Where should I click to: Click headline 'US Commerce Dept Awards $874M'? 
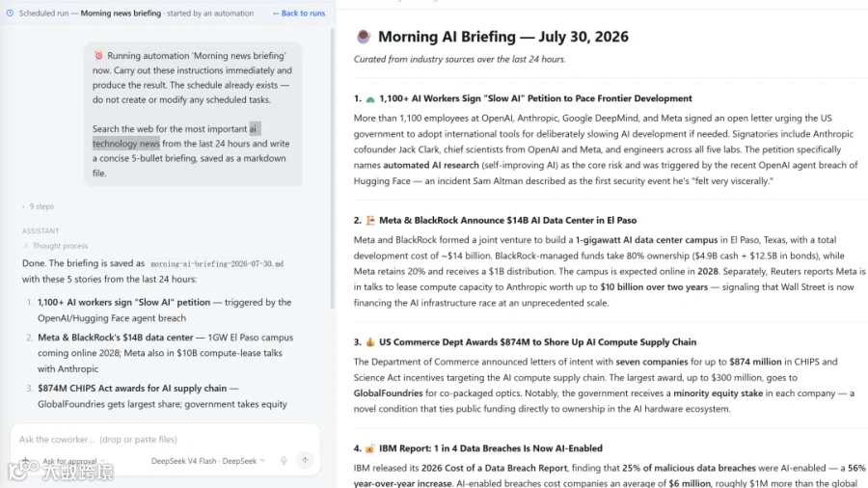(537, 342)
